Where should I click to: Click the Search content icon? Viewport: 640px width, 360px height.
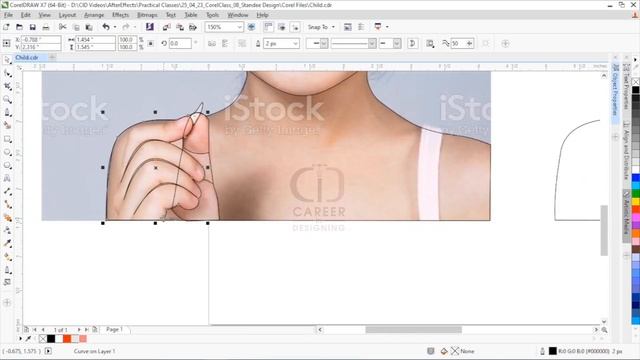(150, 27)
